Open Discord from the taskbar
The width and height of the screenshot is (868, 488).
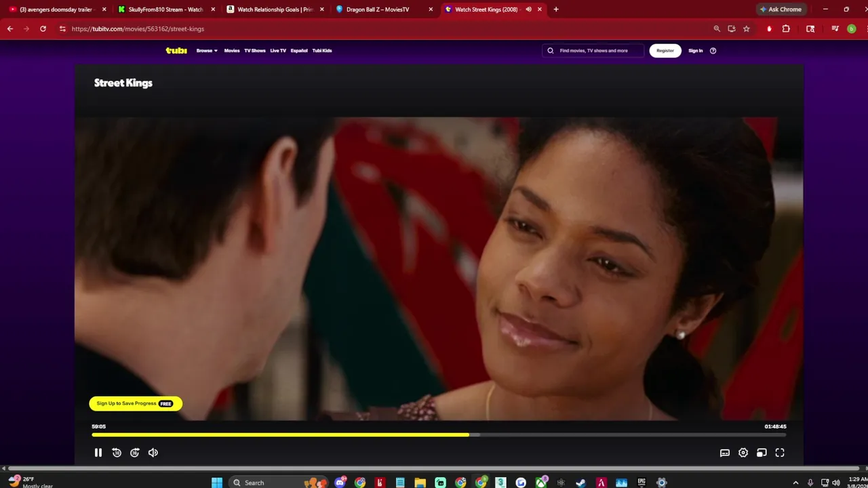tap(340, 483)
